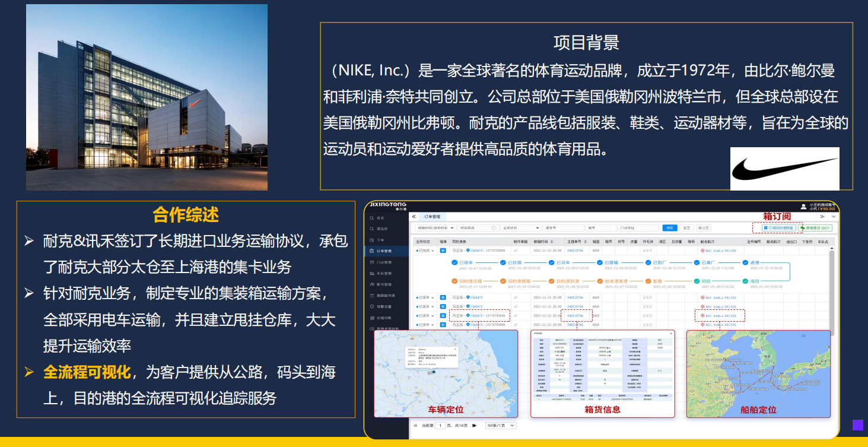Select 订单管理 in the sidebar
868x447 pixels.
click(386, 251)
